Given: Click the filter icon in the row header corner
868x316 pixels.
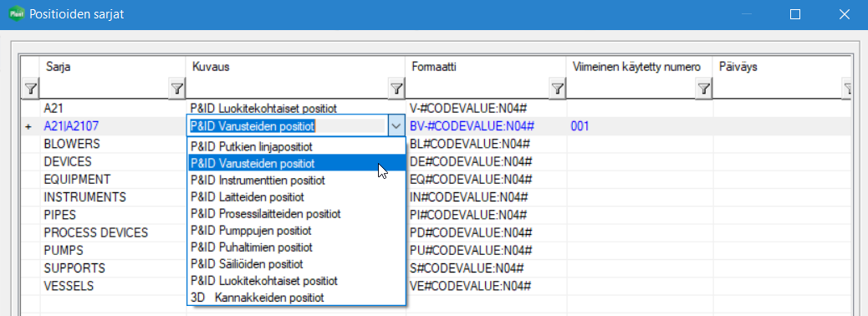Looking at the screenshot, I should click(31, 88).
